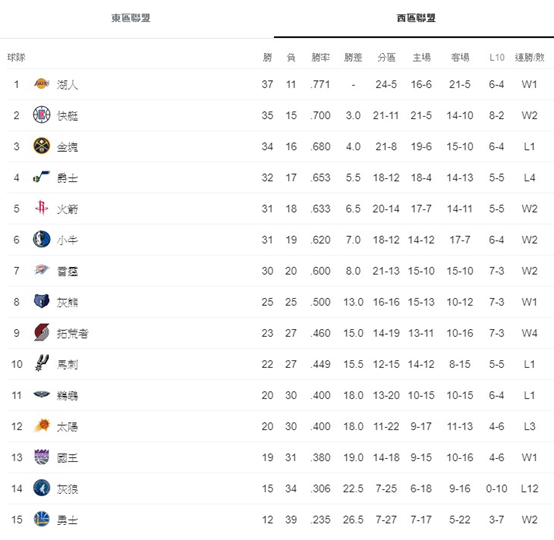Screen dimensions: 554x540
Task: Select the 西區聯盟 tab
Action: coord(416,18)
